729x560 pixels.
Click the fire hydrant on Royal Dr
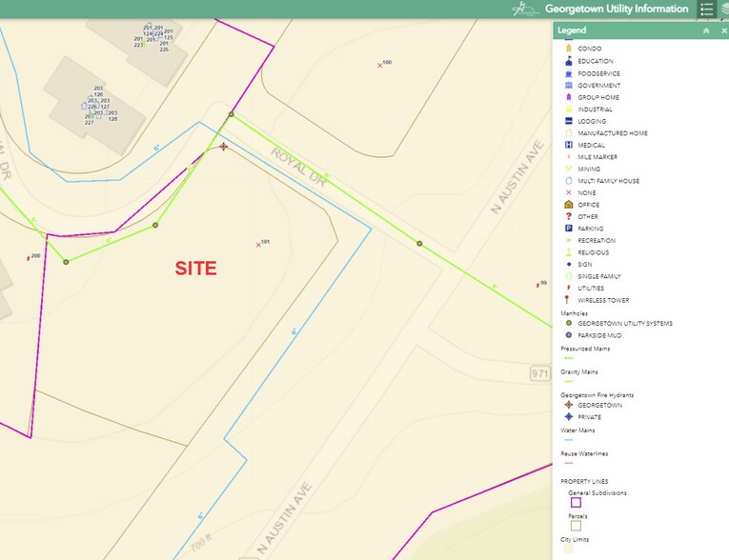(x=223, y=147)
